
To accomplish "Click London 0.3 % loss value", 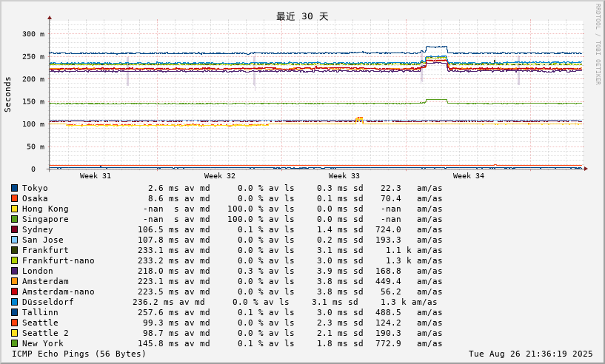I will pyautogui.click(x=250, y=271).
